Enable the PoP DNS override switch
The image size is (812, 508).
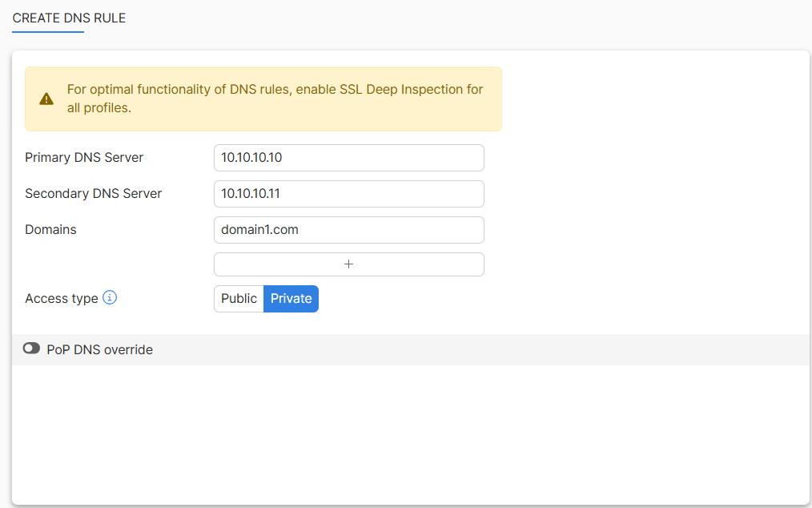coord(31,349)
